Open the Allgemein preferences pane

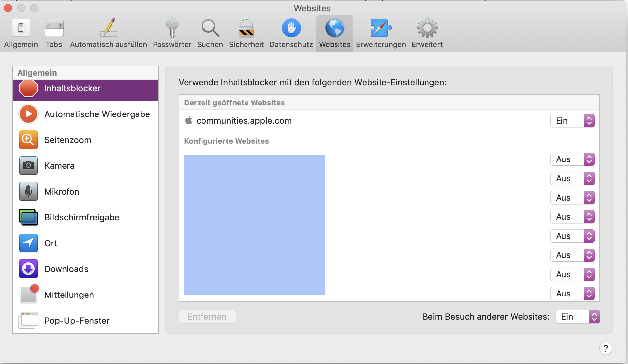click(x=21, y=33)
